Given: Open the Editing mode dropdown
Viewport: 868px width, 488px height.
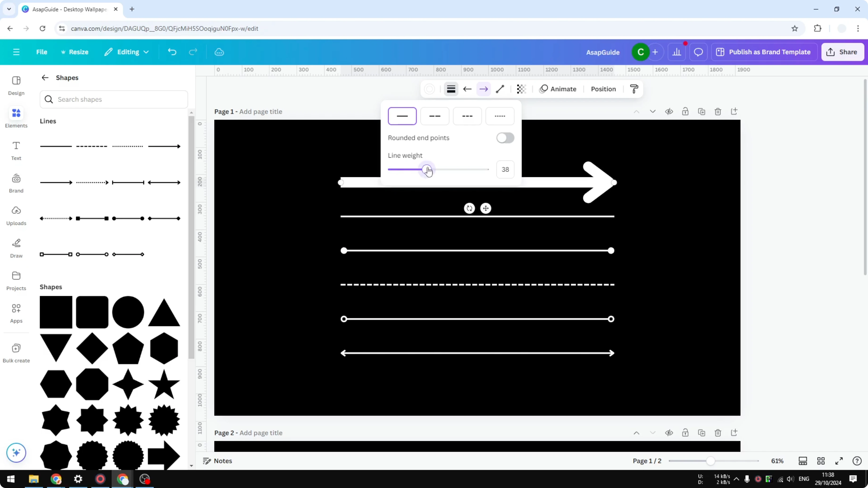Looking at the screenshot, I should point(127,52).
